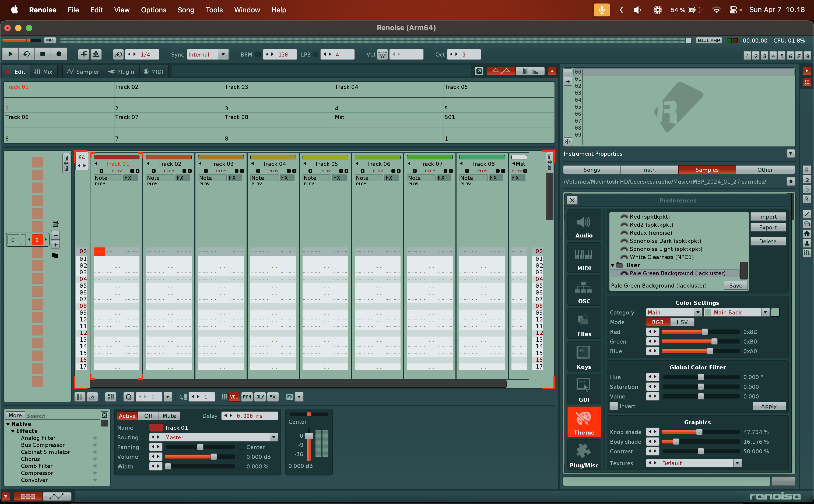Click the Save theme button

[x=735, y=286]
